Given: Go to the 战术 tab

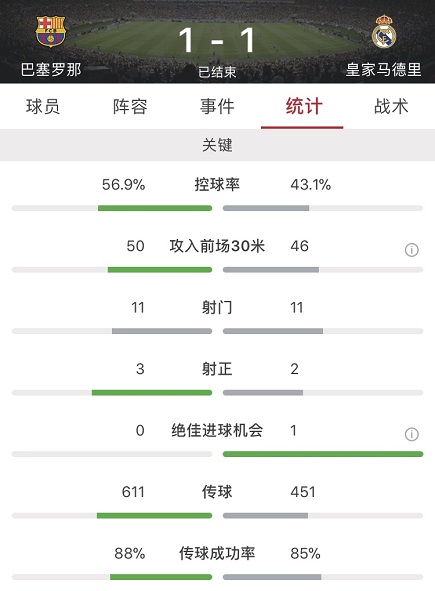Looking at the screenshot, I should pyautogui.click(x=391, y=106).
